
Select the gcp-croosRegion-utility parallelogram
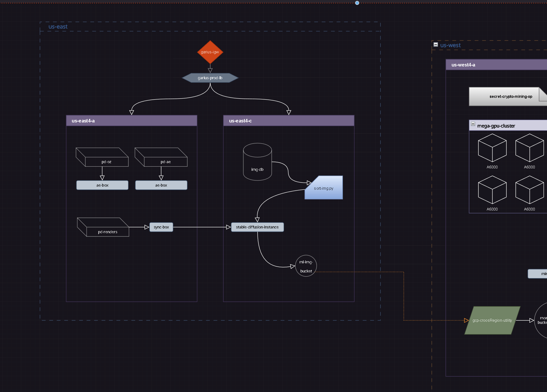492,320
